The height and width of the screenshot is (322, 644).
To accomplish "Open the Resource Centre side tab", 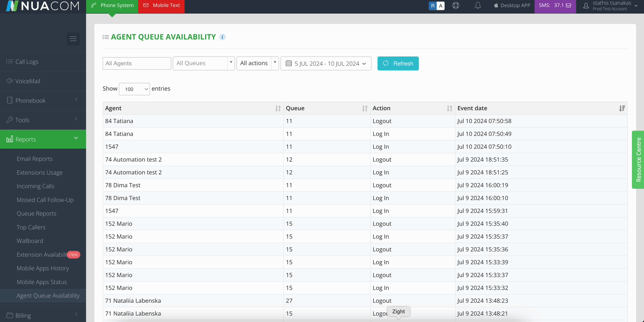I will point(638,160).
